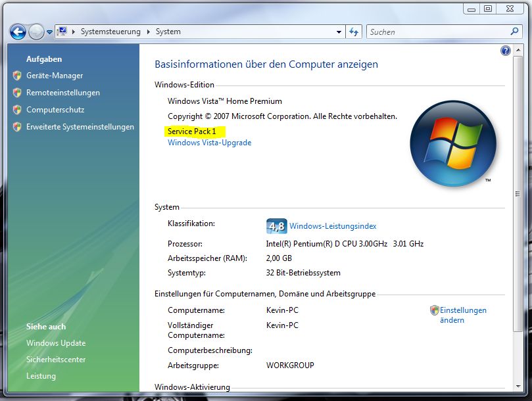Expand arrow before Systemsteuerung breadcrumb
Viewport: 532px width, 401px height.
[73, 32]
